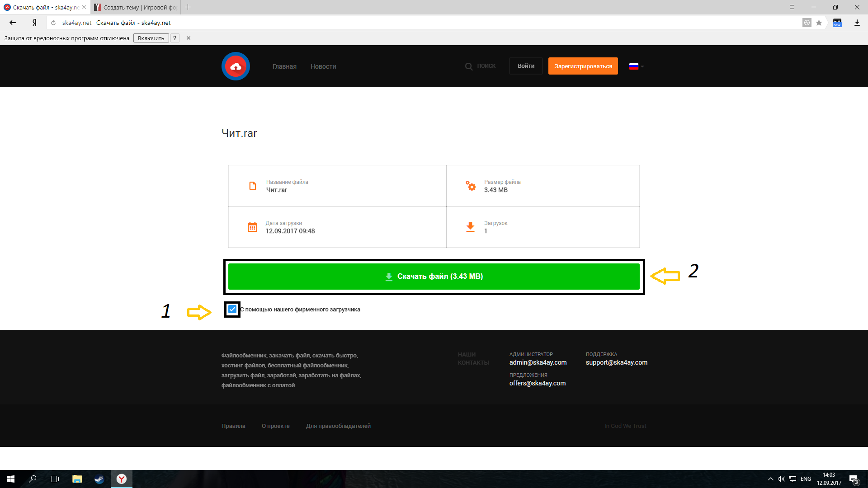Click the page reload icon
The height and width of the screenshot is (488, 868).
(x=53, y=23)
